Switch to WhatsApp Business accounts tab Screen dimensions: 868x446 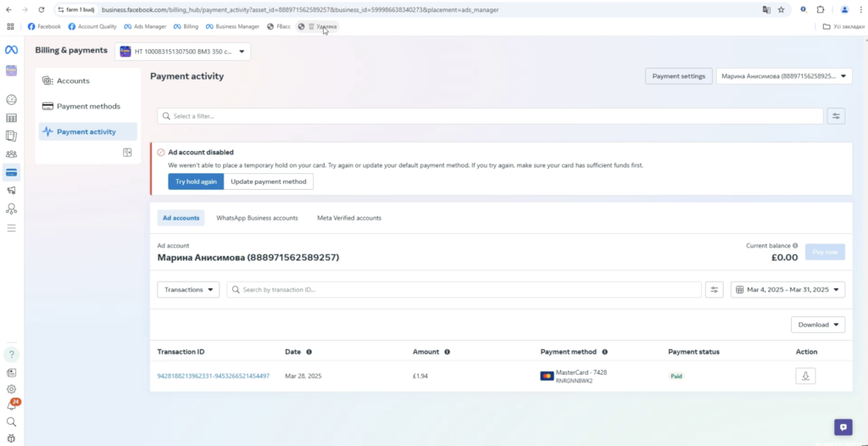pos(257,218)
